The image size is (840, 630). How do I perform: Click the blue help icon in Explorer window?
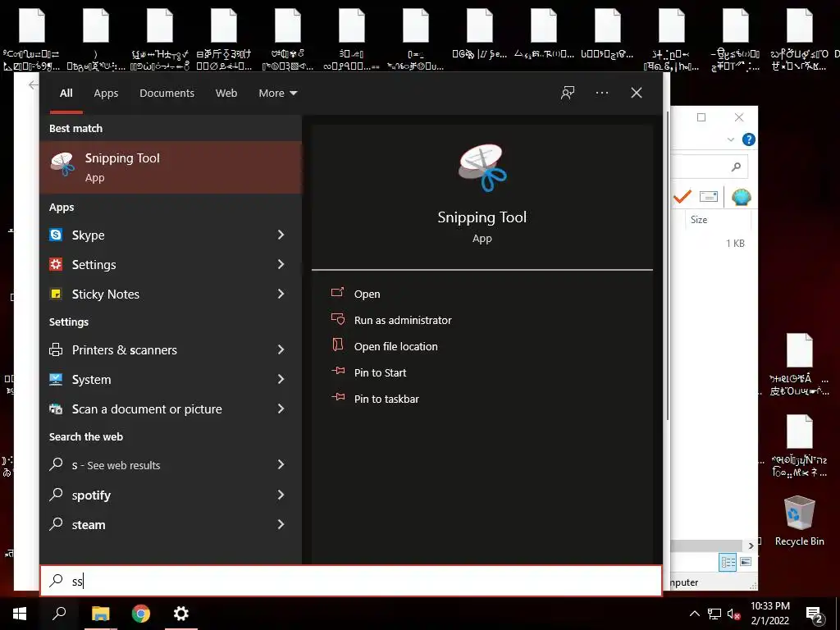[748, 139]
